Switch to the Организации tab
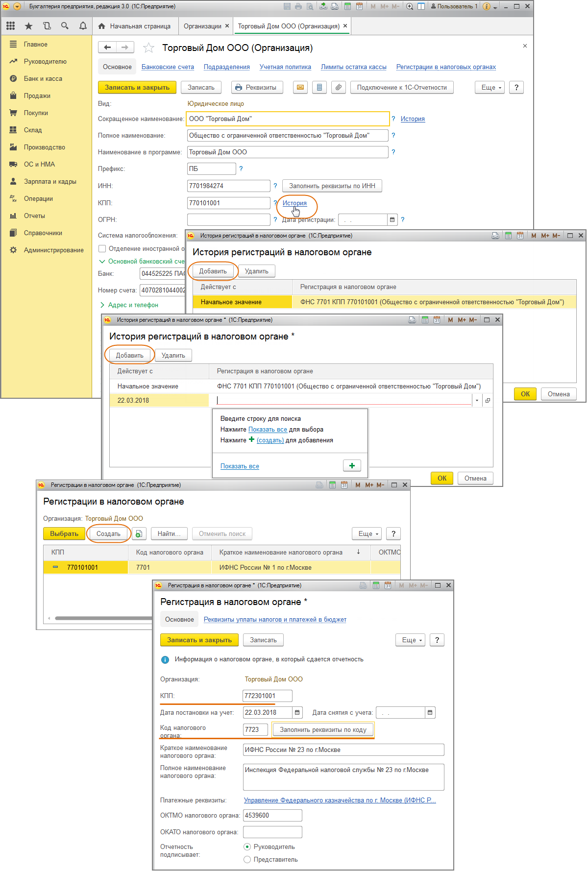The width and height of the screenshot is (588, 871). click(x=202, y=26)
